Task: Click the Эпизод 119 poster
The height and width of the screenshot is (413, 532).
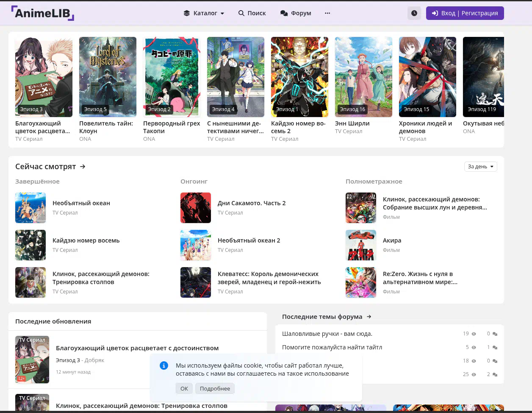Action: [483, 77]
